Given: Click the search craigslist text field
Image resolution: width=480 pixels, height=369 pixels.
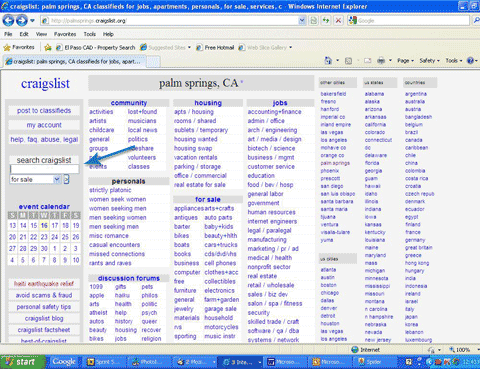Looking at the screenshot, I should [x=44, y=169].
